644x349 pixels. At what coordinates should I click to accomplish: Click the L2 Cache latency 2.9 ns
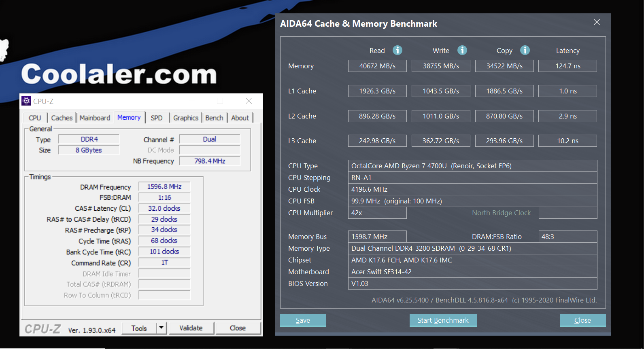pyautogui.click(x=567, y=116)
